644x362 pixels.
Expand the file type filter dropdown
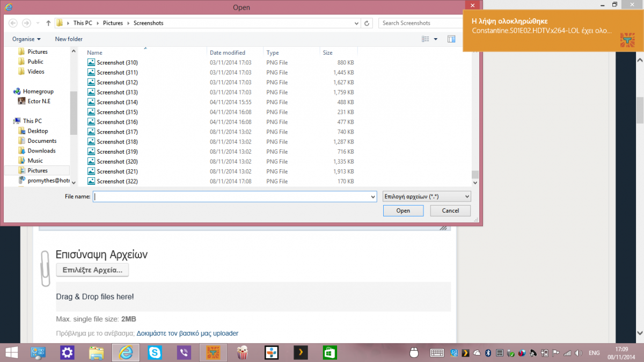(x=427, y=197)
